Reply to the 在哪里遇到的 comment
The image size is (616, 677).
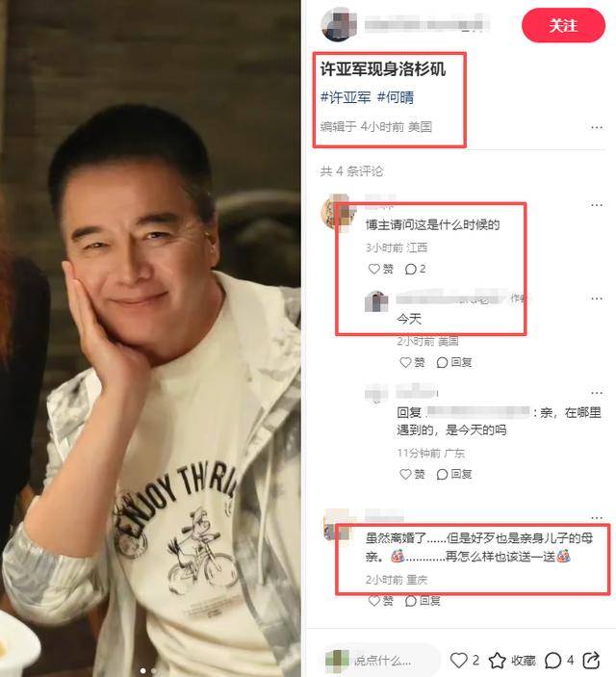tap(453, 474)
